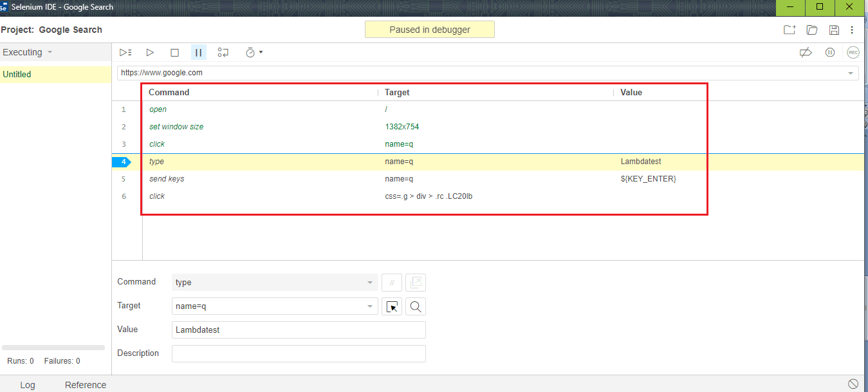The width and height of the screenshot is (868, 392).
Task: Switch to the Reference tab
Action: [x=85, y=384]
